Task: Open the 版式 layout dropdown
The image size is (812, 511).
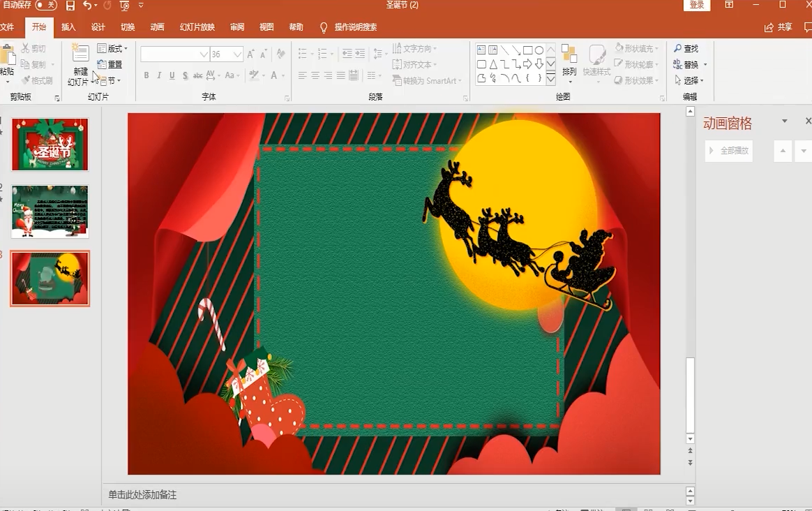Action: tap(112, 48)
